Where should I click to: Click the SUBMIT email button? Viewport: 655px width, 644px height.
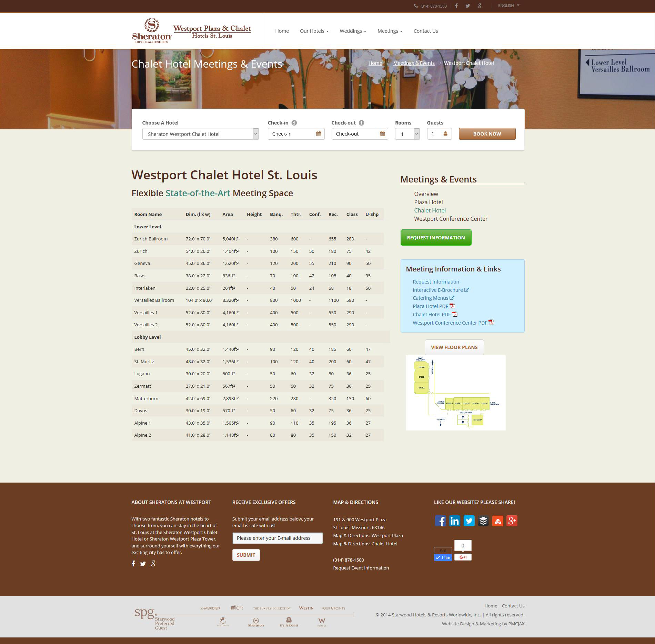click(246, 555)
